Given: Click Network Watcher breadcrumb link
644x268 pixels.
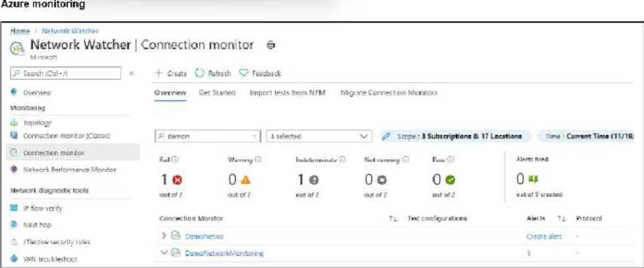Looking at the screenshot, I should (x=70, y=31).
